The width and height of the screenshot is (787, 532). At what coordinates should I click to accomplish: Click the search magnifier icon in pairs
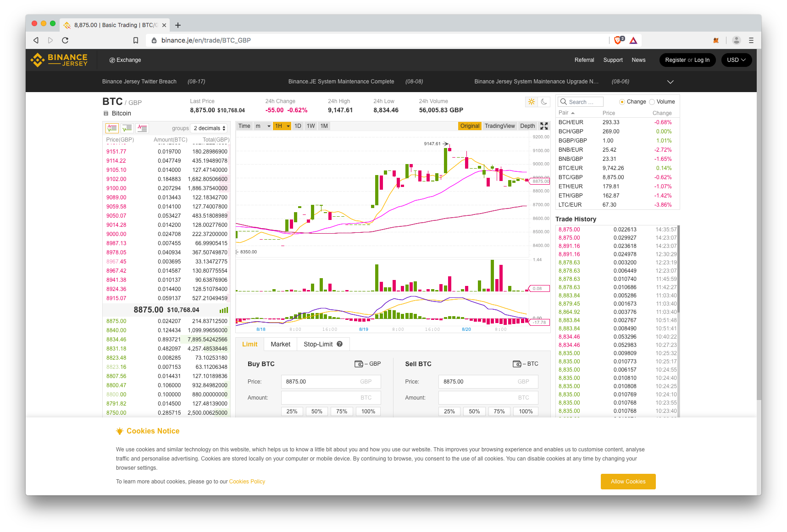564,102
